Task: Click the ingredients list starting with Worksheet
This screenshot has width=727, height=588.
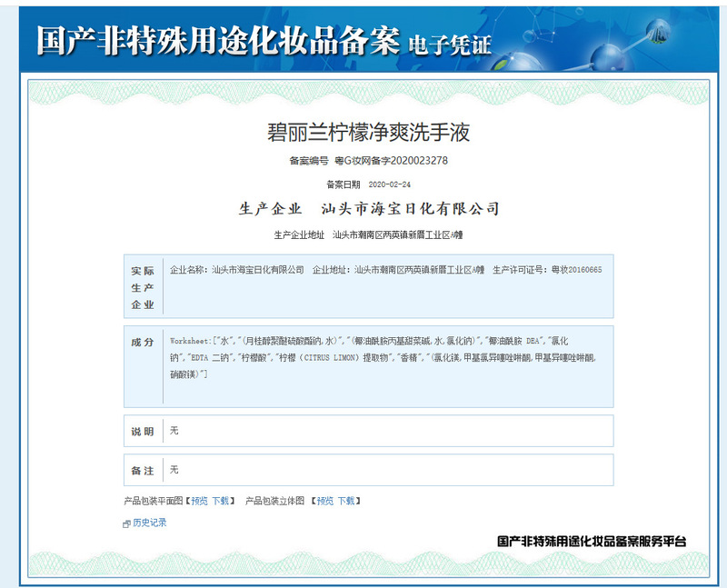Action: coord(383,357)
